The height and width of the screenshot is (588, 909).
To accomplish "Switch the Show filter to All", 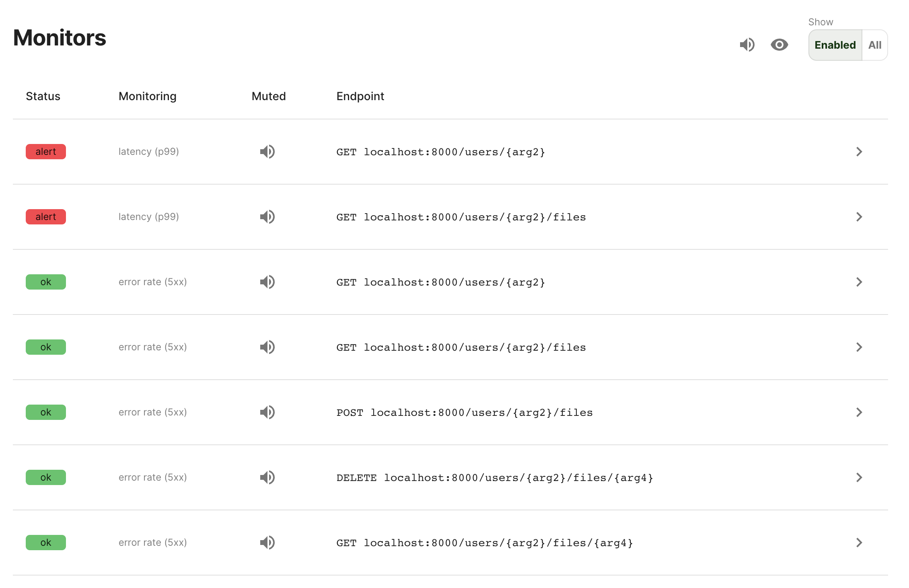I will coord(874,45).
